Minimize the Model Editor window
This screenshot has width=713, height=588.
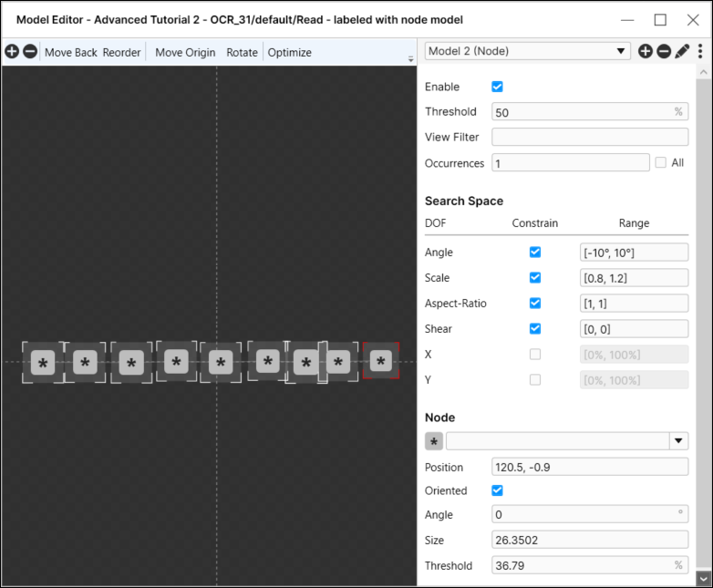627,20
